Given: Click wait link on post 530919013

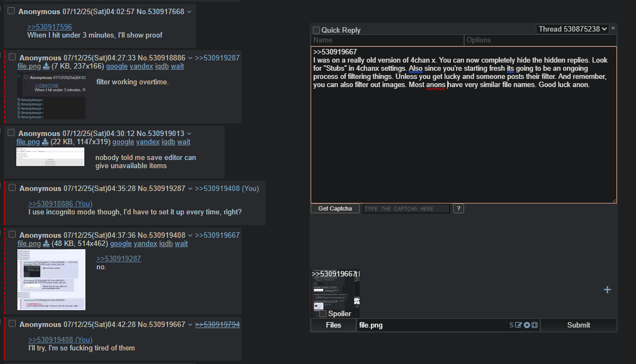Looking at the screenshot, I should [184, 141].
